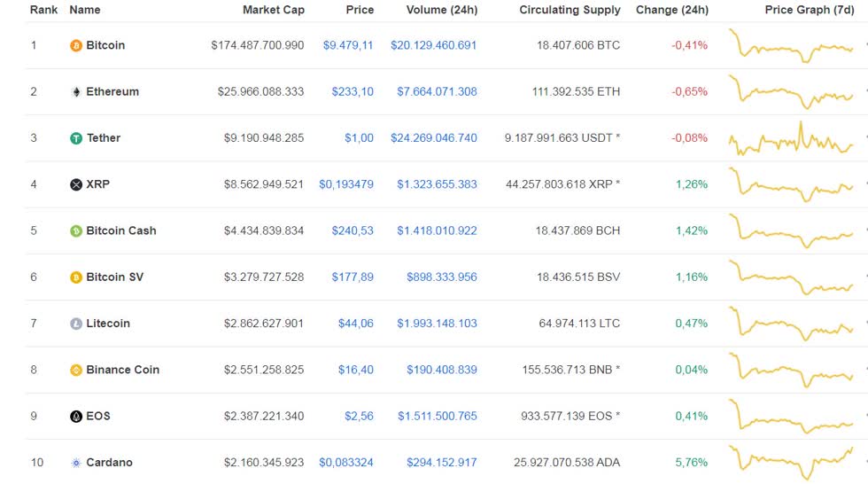Open the Litecoin name link
The width and height of the screenshot is (868, 484).
[108, 324]
